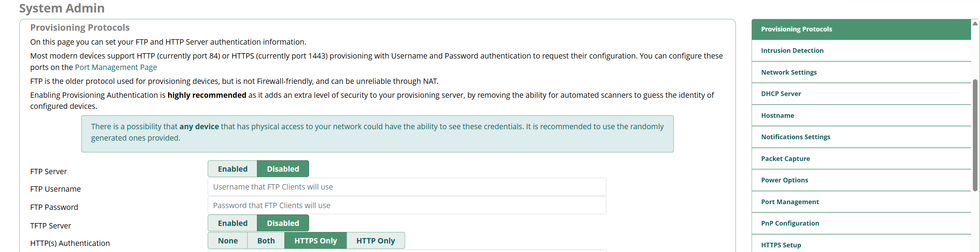The image size is (980, 252).
Task: Go to Notifications Settings
Action: pyautogui.click(x=795, y=137)
